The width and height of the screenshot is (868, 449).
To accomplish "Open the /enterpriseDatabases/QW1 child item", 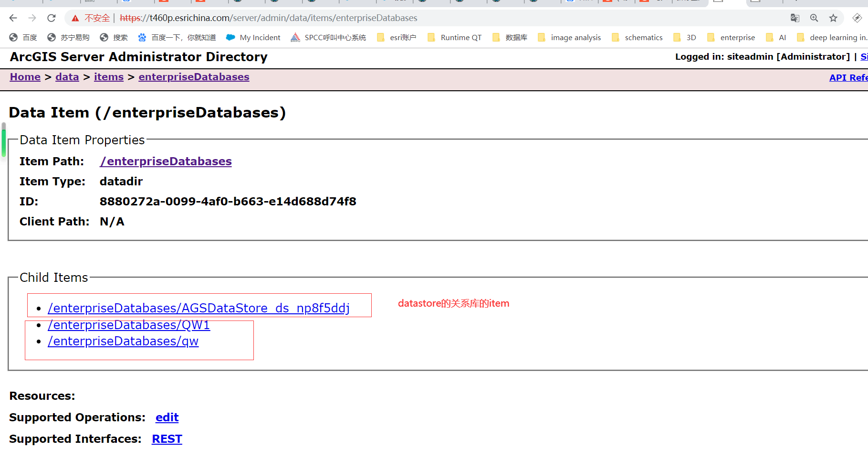I will pyautogui.click(x=129, y=325).
